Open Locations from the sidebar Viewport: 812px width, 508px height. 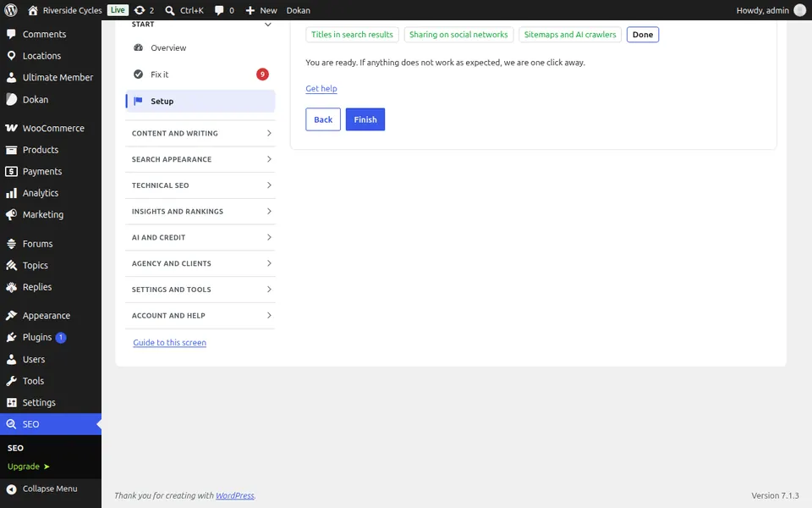click(51, 56)
